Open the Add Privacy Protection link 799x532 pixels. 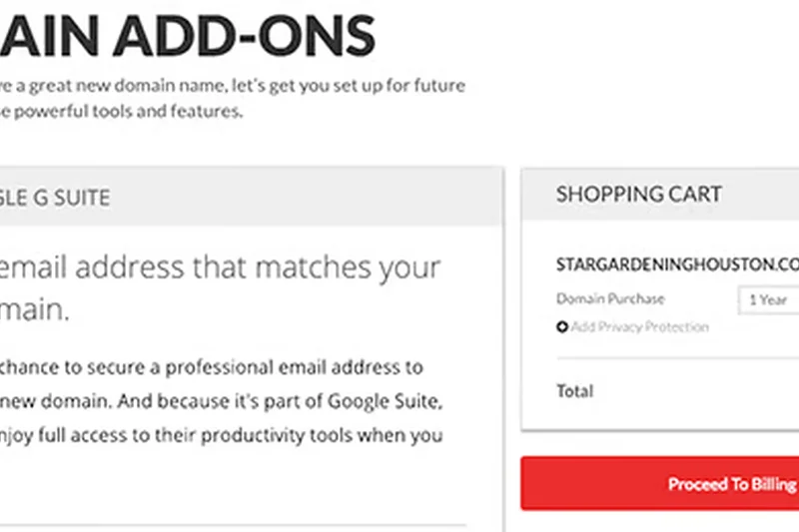pyautogui.click(x=639, y=327)
